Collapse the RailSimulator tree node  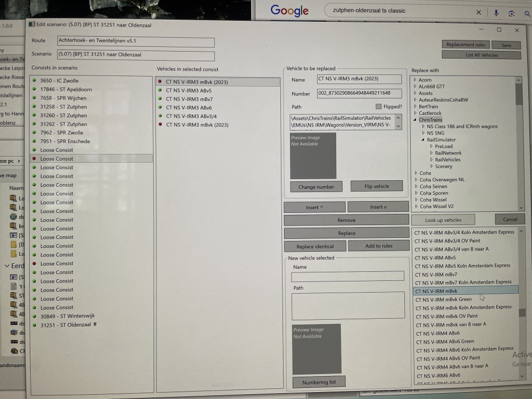coord(423,140)
